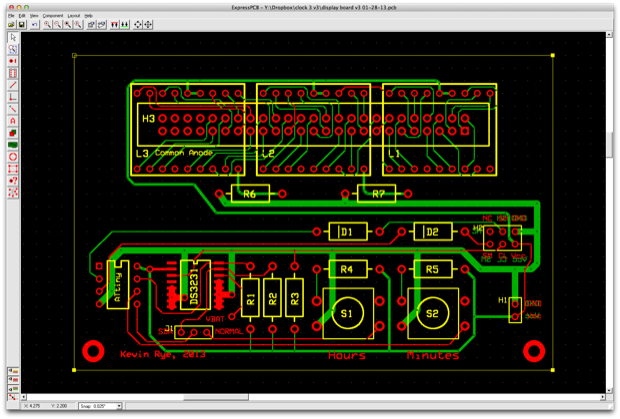Click the fourth zoom magnifier icon in toolbar
This screenshot has height=419, width=620.
(78, 25)
